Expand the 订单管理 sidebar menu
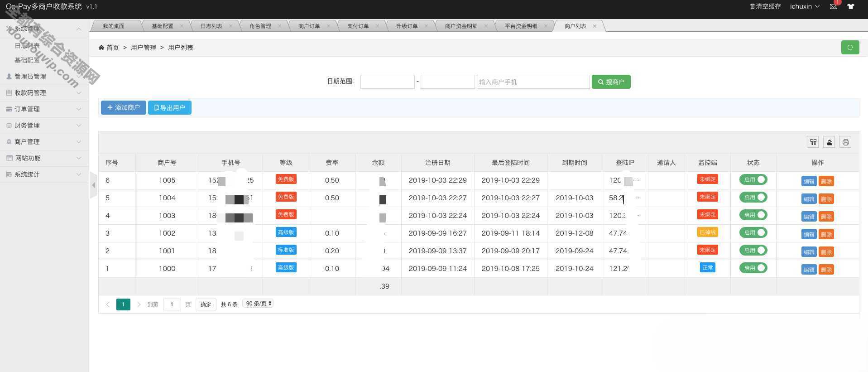 coord(44,109)
